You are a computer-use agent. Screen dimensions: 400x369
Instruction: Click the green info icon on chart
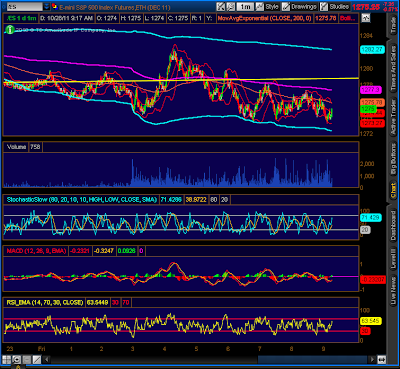[x=10, y=30]
